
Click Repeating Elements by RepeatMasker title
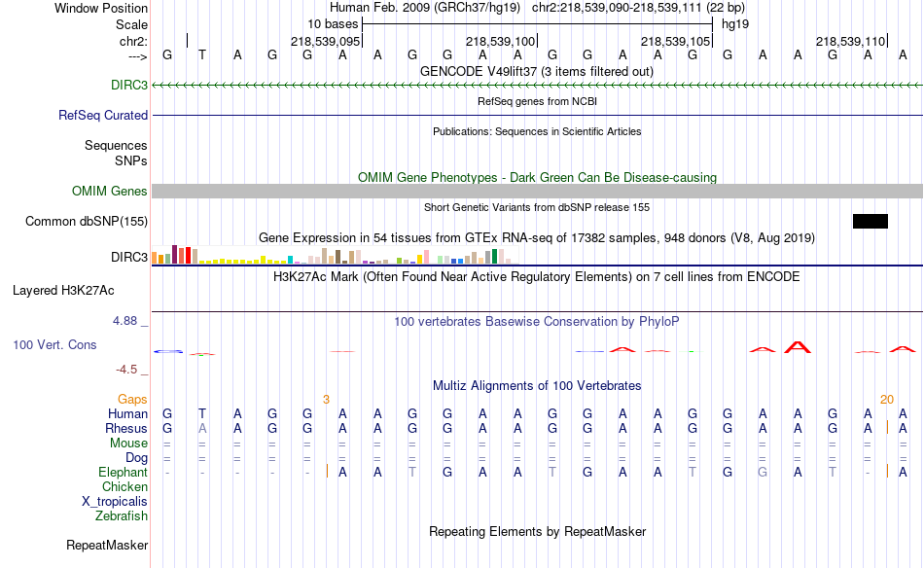tap(537, 531)
